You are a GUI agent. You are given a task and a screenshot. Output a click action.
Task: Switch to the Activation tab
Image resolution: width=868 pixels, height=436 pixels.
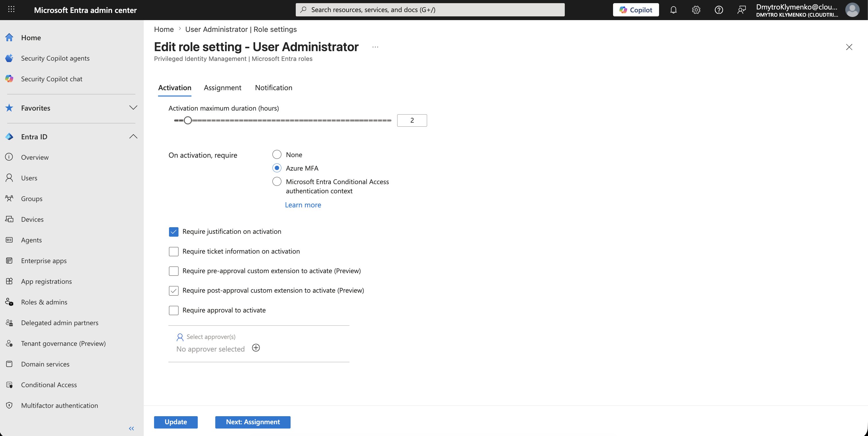pos(174,88)
